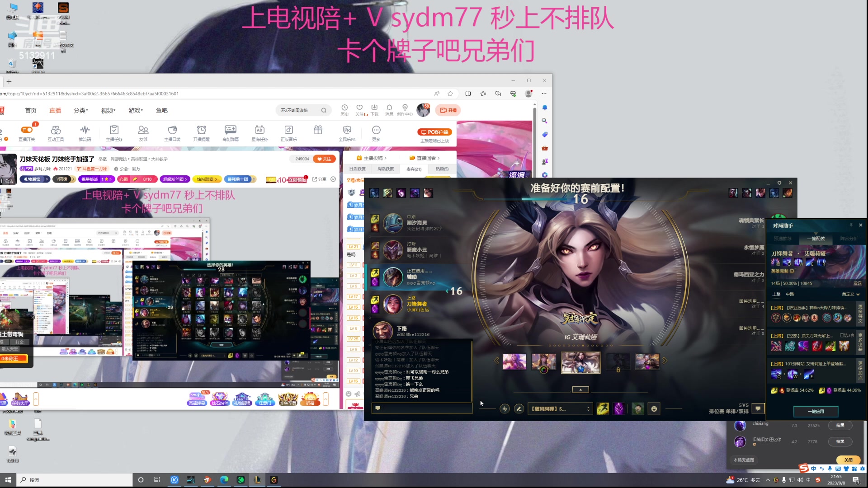
Task: Click the 一键应用 button
Action: [816, 411]
